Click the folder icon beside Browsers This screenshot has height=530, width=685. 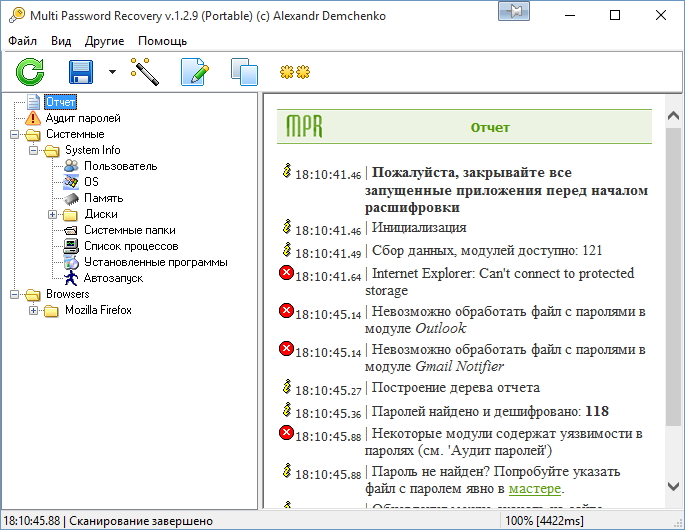[33, 295]
